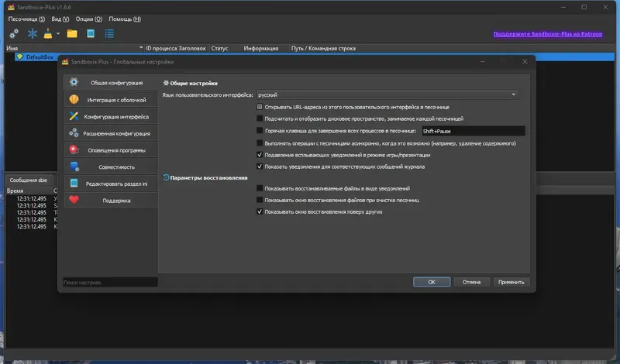
Task: Follow the Sandboxie-Plus Patreon support link
Action: [x=548, y=34]
